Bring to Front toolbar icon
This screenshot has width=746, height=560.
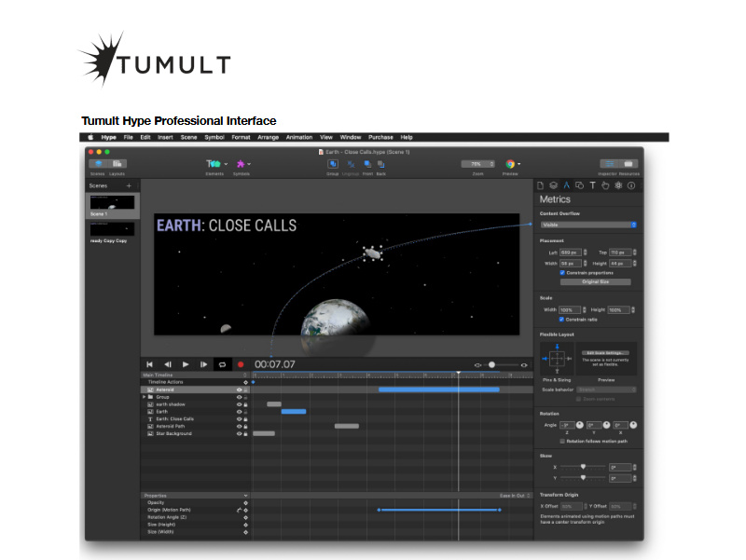367,164
